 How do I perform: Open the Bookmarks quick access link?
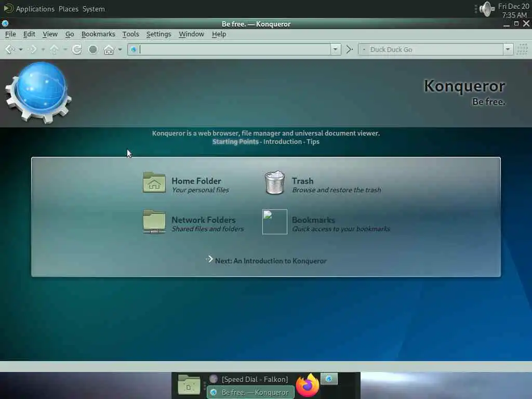click(x=313, y=220)
